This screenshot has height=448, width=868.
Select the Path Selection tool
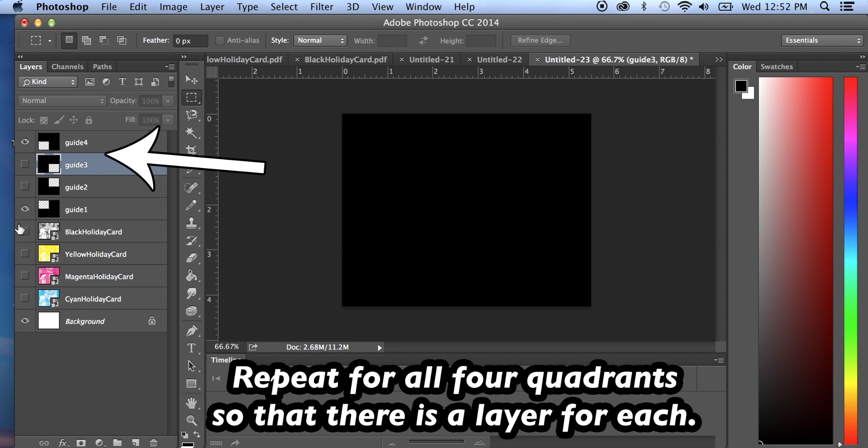tap(191, 366)
